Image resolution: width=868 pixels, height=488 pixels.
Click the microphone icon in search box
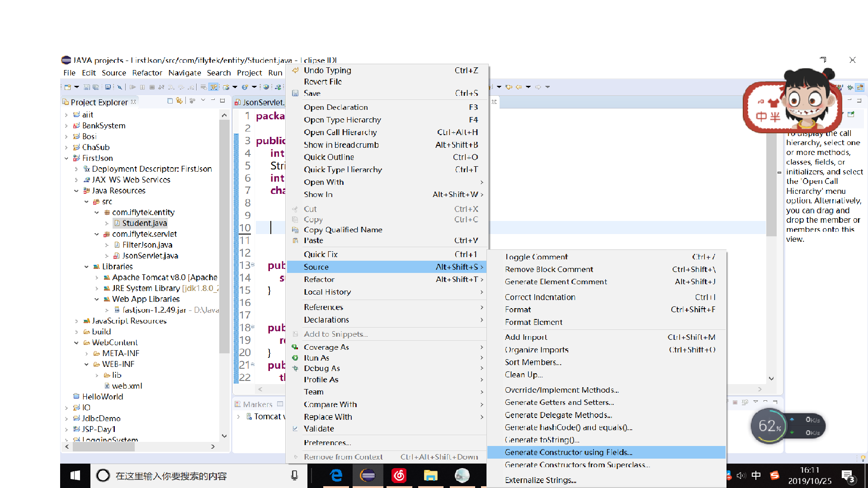(294, 475)
